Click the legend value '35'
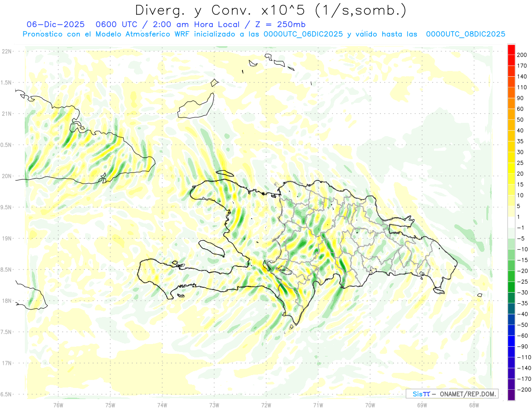Image resolution: width=532 pixels, height=411 pixels. click(x=521, y=141)
